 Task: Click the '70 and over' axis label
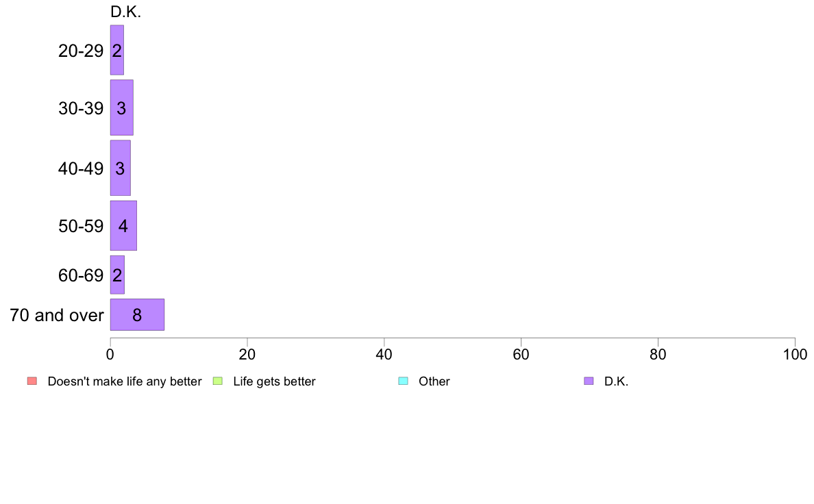[57, 315]
